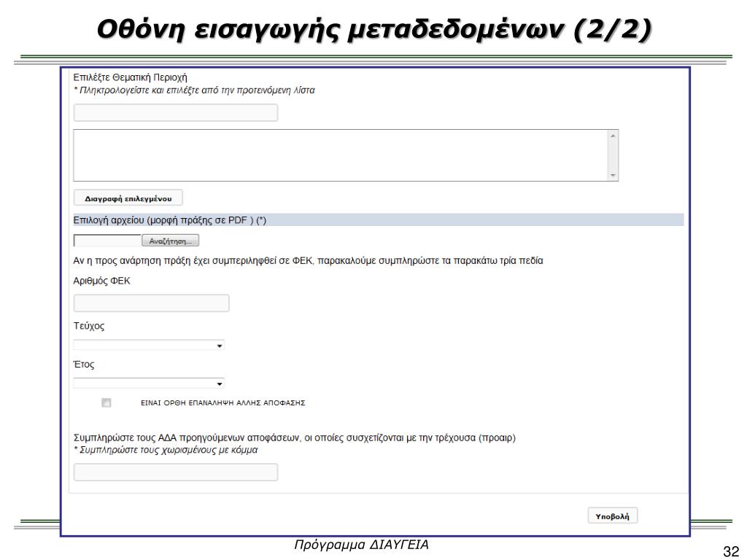Click the 'Επιλογή αρχείου (μορφή πράξης σε PDF)' header
This screenshot has width=747, height=560.
(379, 220)
